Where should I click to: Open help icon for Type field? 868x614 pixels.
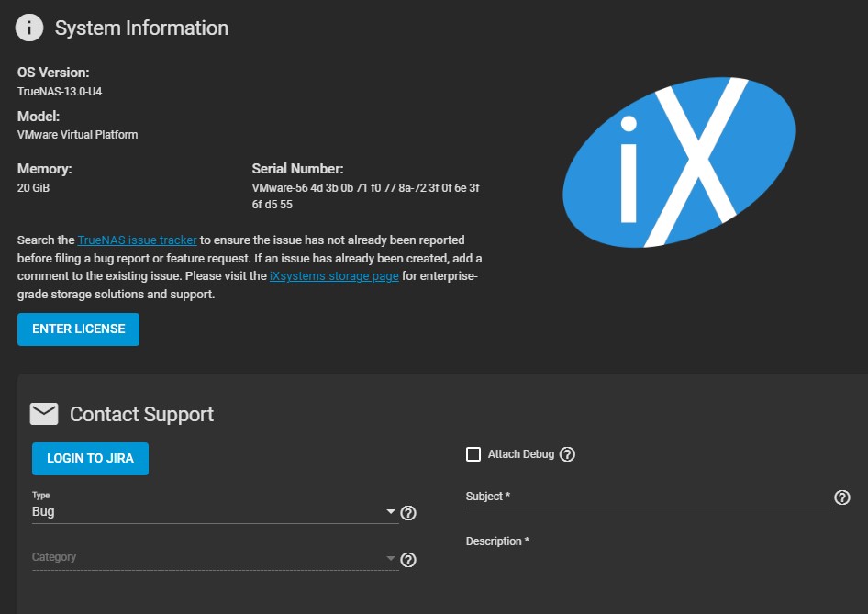coord(408,513)
